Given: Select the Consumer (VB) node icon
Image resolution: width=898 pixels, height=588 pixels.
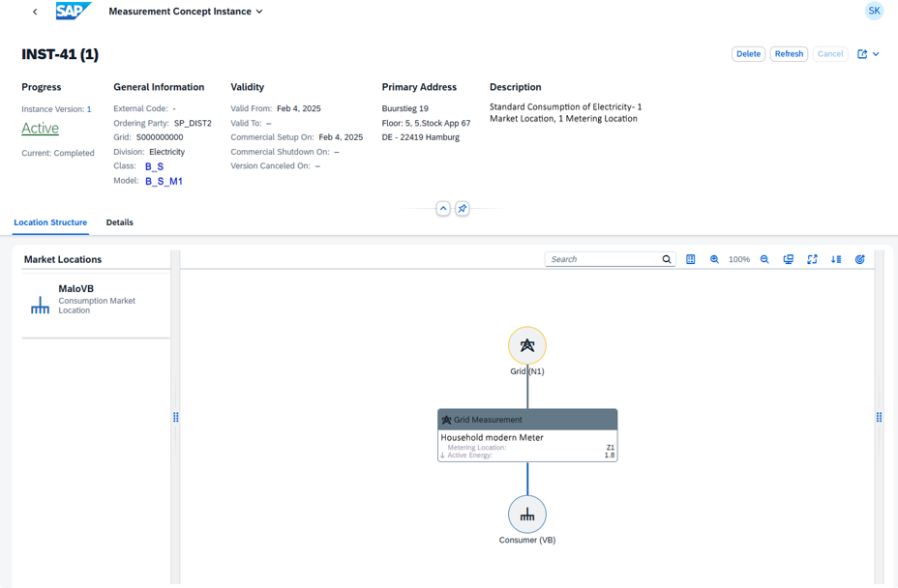Looking at the screenshot, I should [527, 514].
